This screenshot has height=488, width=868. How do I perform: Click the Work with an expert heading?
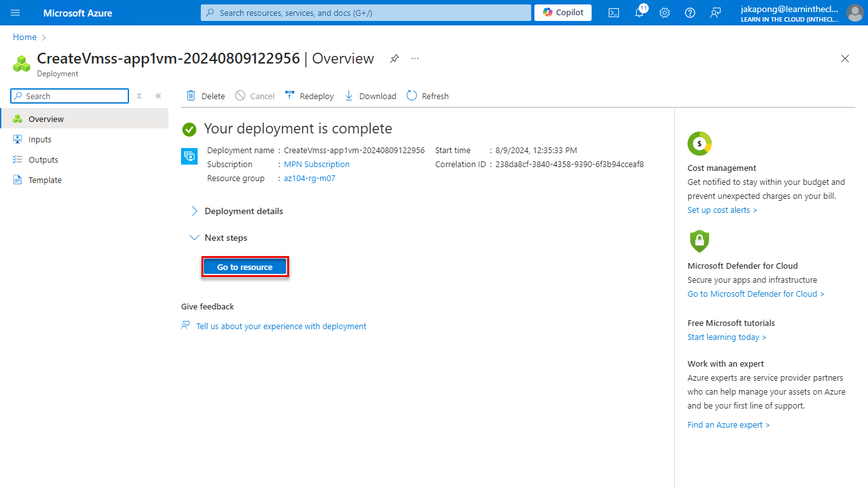tap(726, 364)
